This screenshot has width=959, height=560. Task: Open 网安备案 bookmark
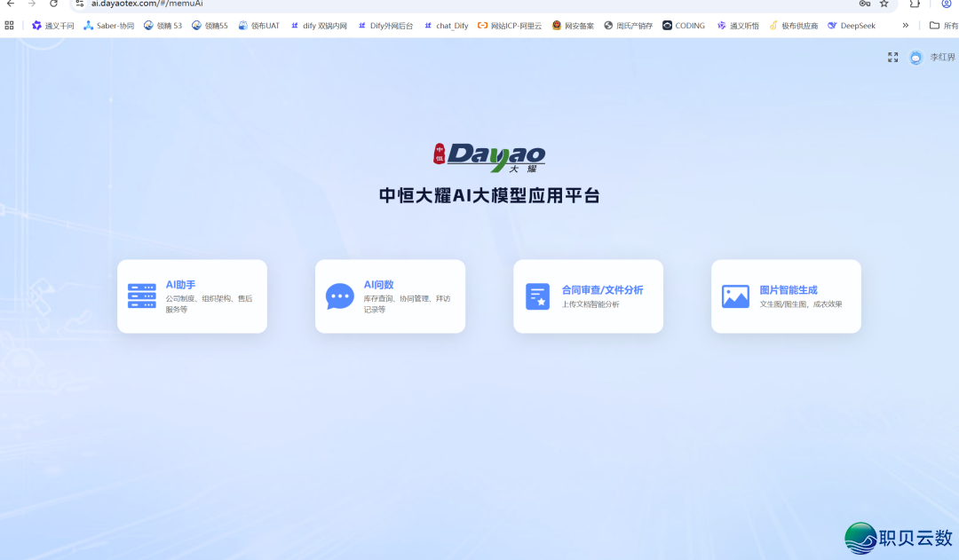click(573, 26)
